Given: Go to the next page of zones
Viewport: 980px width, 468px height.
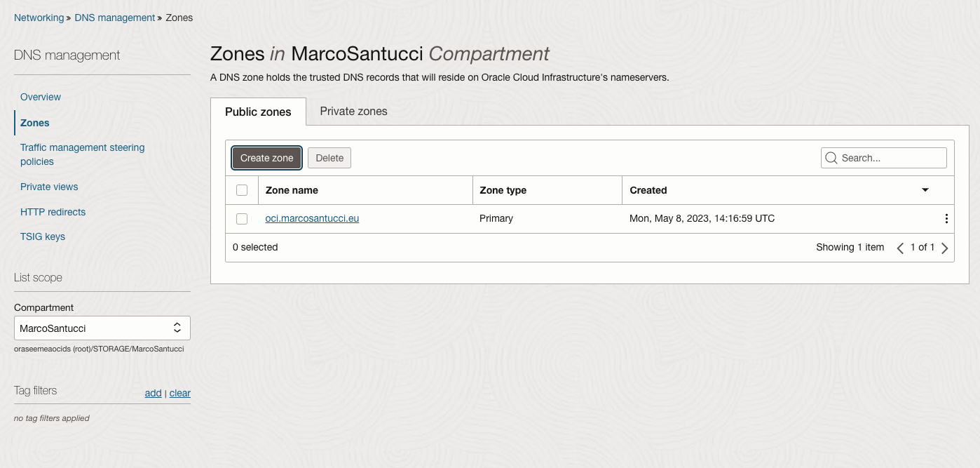Looking at the screenshot, I should pos(944,248).
